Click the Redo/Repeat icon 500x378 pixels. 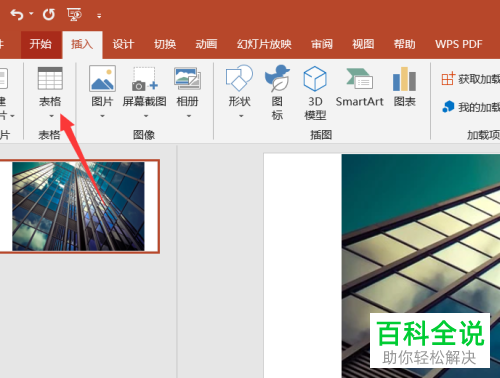[49, 14]
